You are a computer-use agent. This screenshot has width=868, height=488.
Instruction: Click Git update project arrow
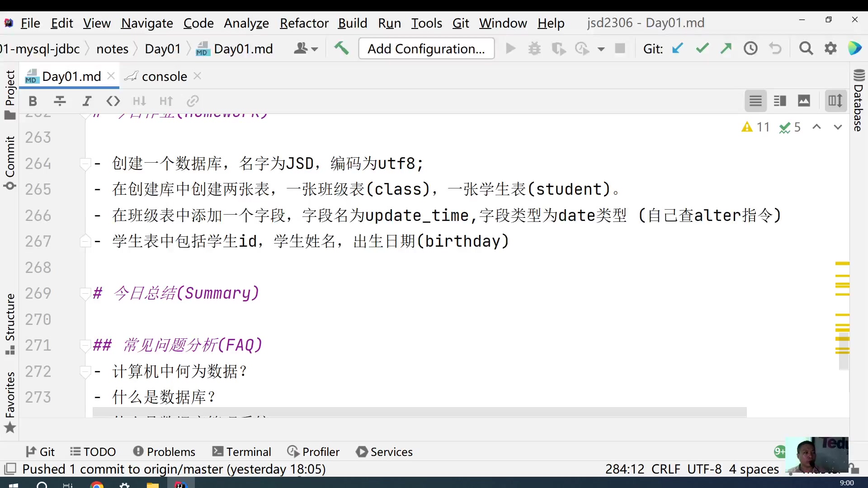pos(677,48)
